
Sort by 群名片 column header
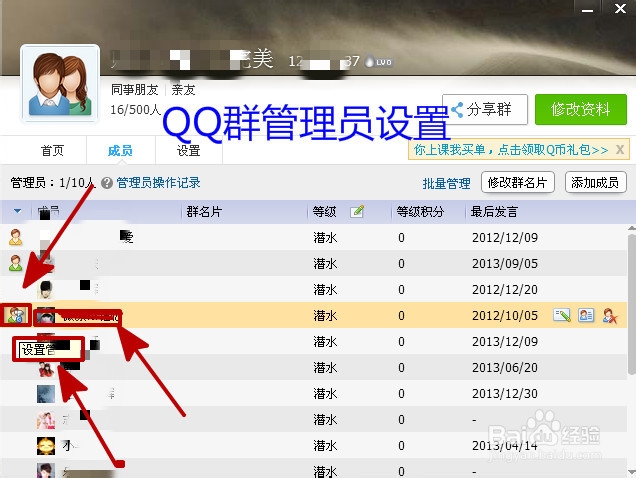tap(204, 212)
